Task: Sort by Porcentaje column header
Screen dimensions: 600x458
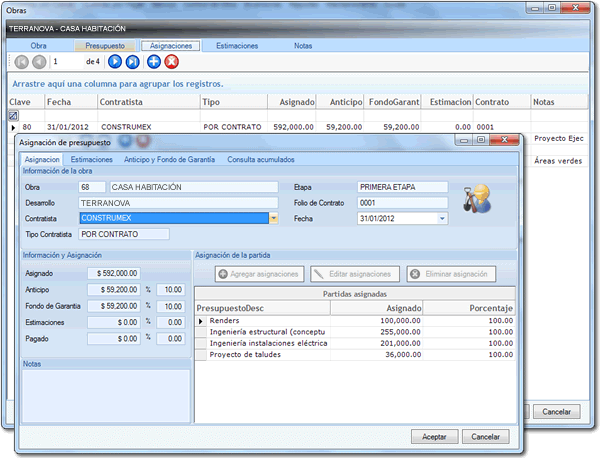Action: (x=469, y=308)
